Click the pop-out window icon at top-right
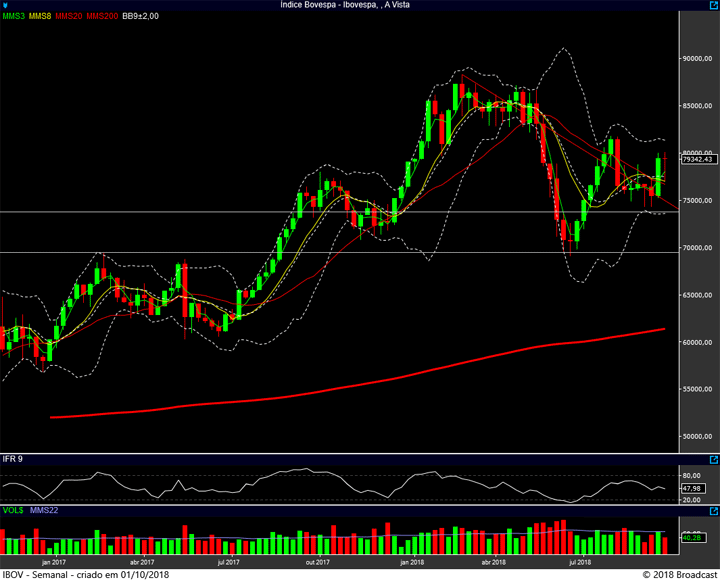The width and height of the screenshot is (720, 580). 713,5
